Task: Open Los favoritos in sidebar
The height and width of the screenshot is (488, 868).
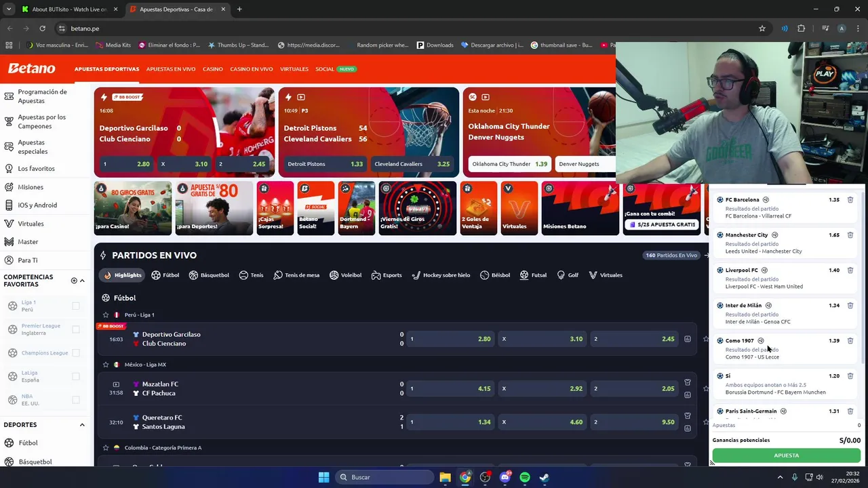Action: [36, 168]
